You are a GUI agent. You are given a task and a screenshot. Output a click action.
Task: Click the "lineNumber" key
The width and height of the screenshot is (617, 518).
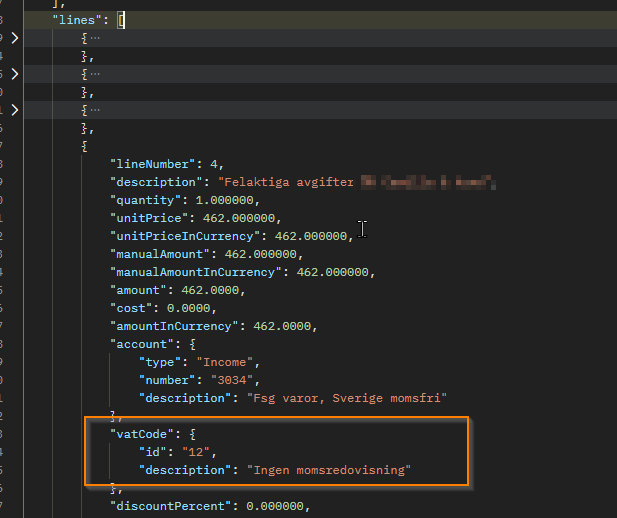coord(153,164)
